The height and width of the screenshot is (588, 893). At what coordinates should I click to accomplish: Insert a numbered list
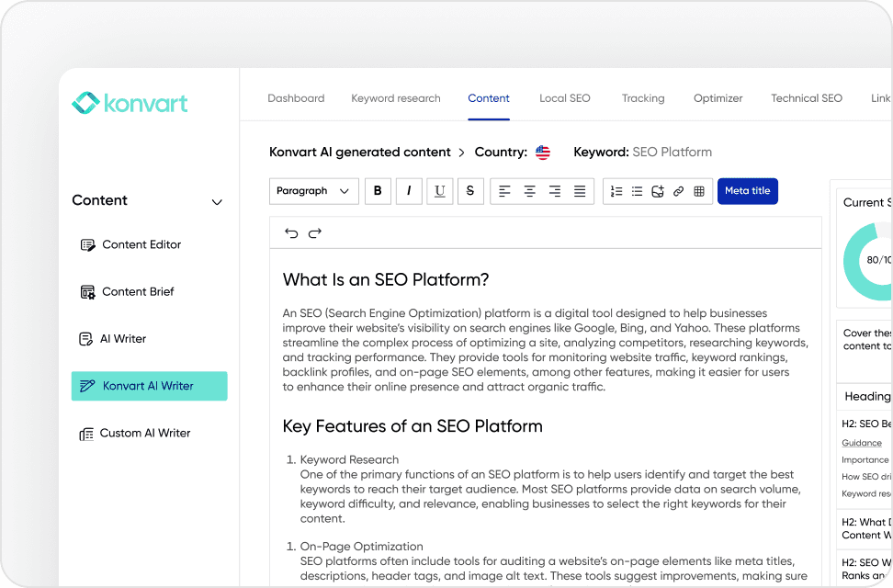point(616,191)
